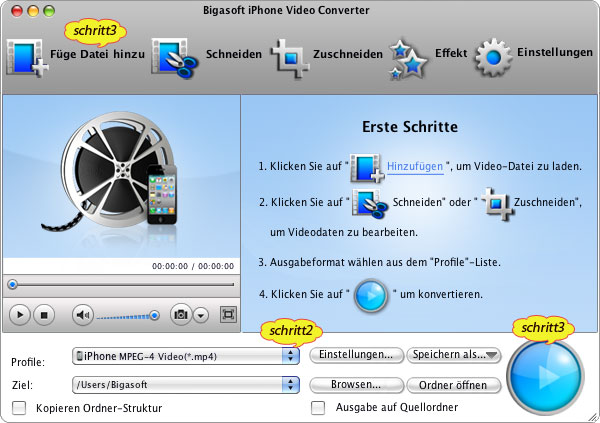This screenshot has width=600, height=423.
Task: Open snapshot options dropdown arrow
Action: (201, 315)
